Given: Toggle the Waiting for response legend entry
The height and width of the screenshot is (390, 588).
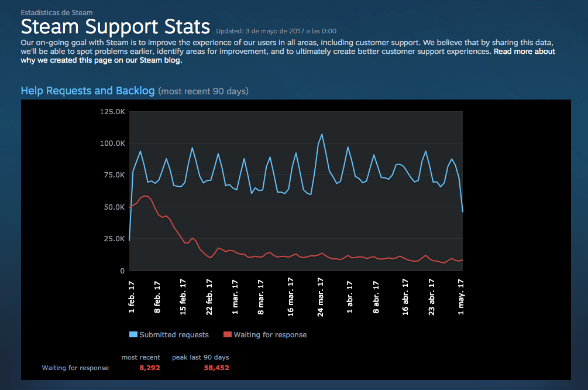Looking at the screenshot, I should click(265, 334).
